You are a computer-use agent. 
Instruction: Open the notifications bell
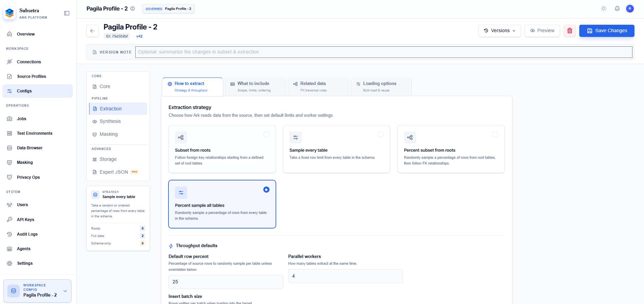(x=617, y=8)
